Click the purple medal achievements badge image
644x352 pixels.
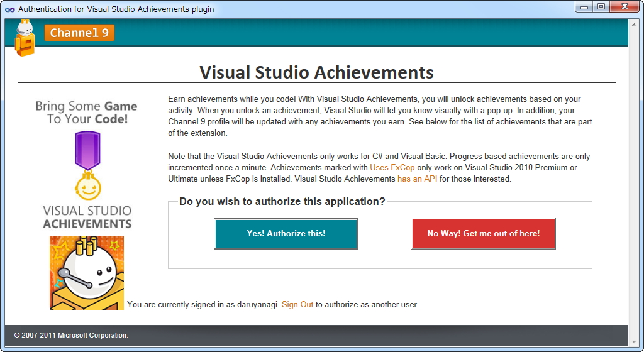[x=87, y=166]
